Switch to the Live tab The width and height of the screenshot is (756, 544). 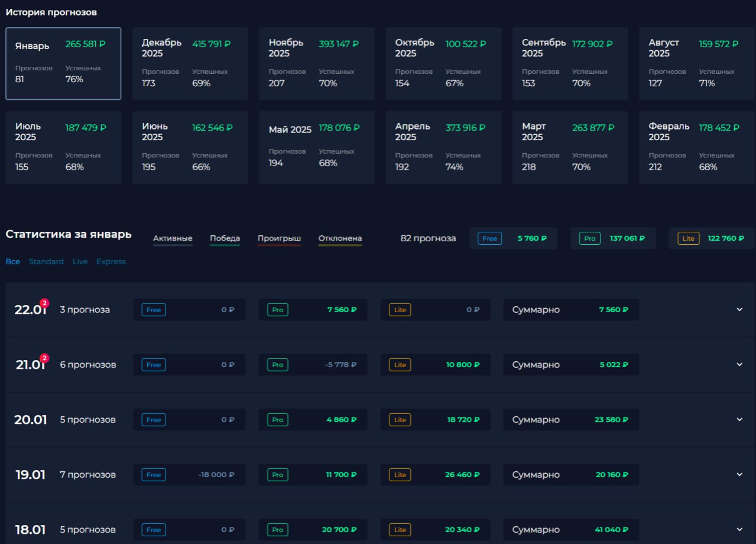80,261
